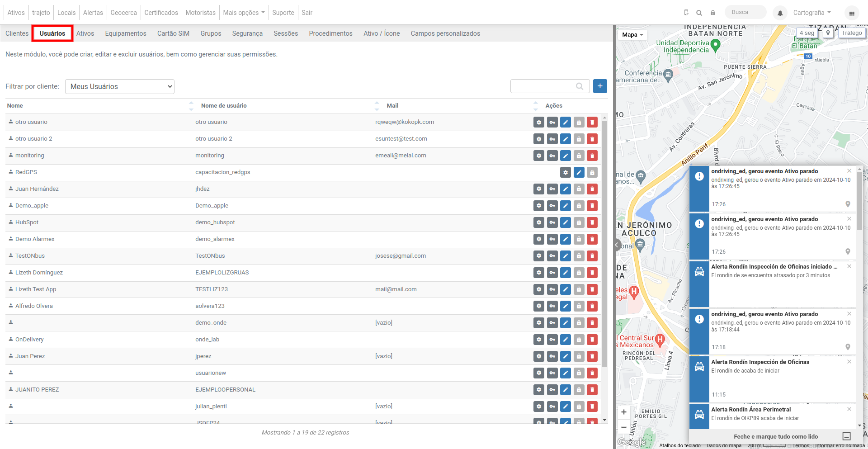
Task: Click search magnifier icon in top bar
Action: (x=699, y=13)
